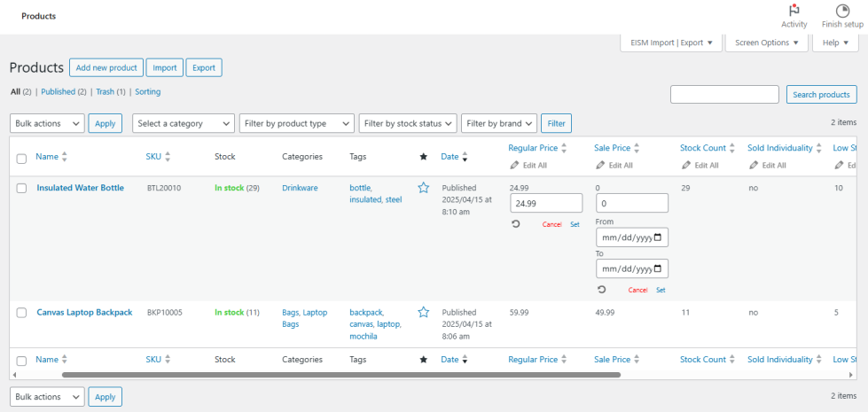Open Filter by stock status dropdown

tap(408, 123)
